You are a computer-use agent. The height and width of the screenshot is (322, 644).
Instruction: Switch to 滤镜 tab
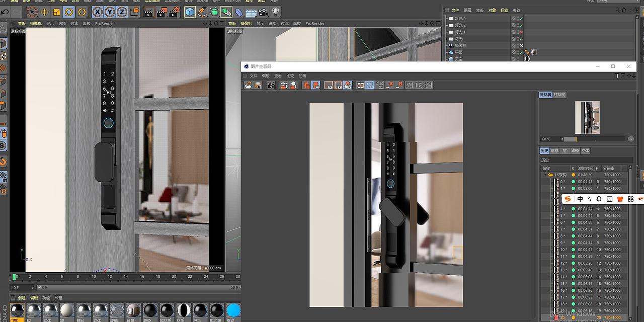click(575, 150)
